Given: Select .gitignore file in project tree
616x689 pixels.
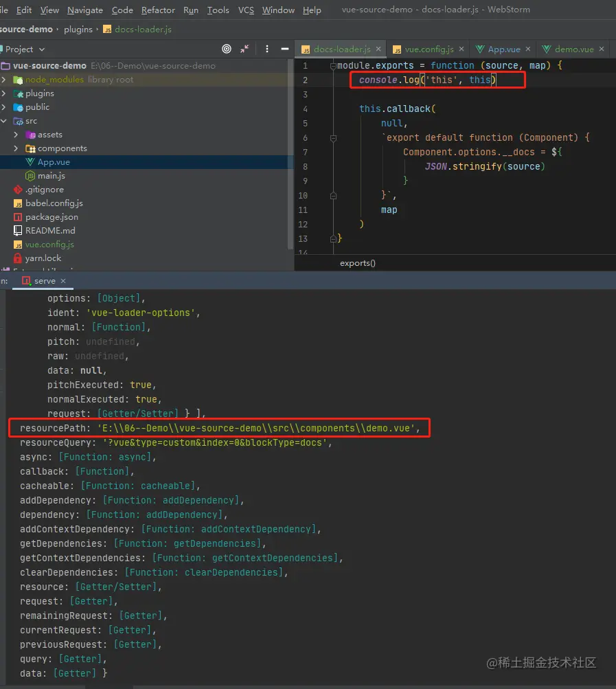Looking at the screenshot, I should click(45, 190).
